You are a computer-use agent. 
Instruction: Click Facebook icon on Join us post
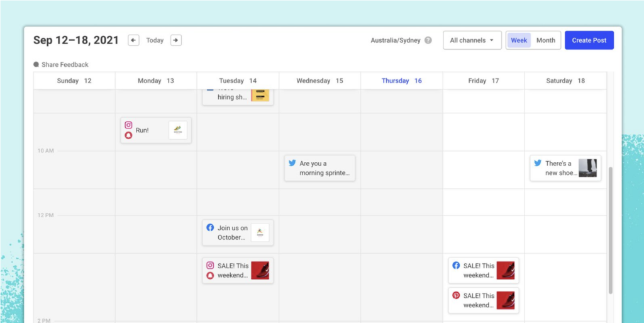210,227
